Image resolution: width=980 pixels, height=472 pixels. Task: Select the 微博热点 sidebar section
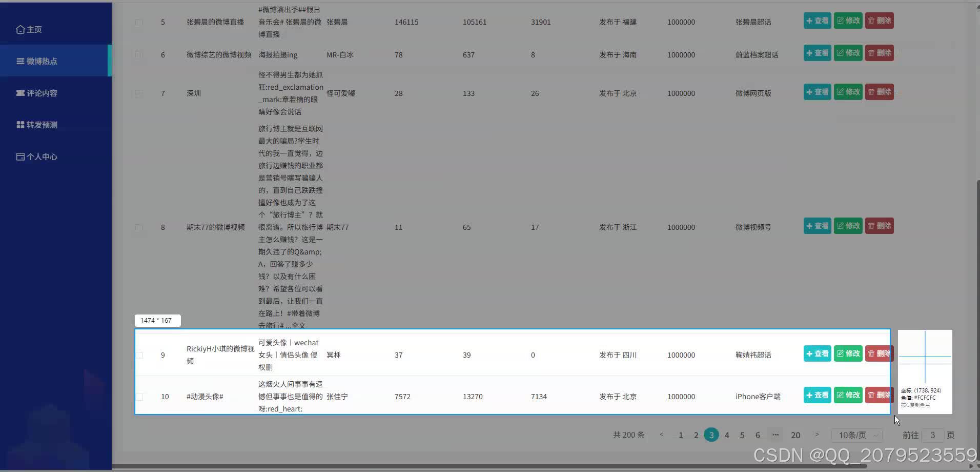click(41, 61)
